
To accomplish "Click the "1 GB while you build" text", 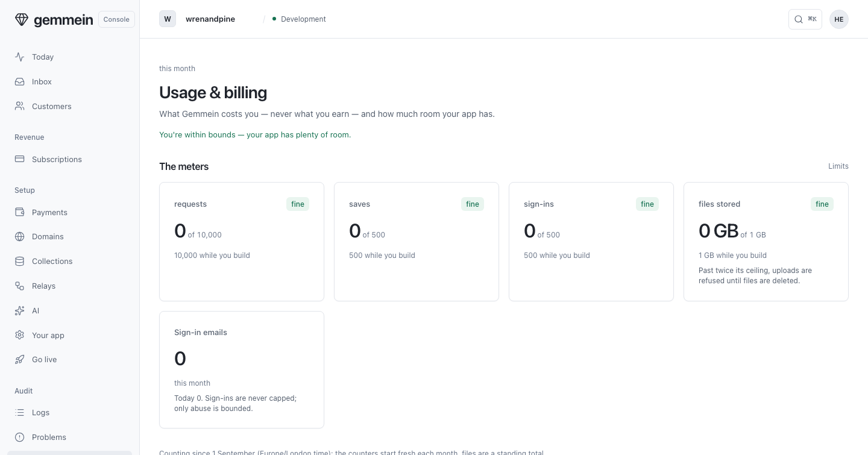I will [732, 255].
